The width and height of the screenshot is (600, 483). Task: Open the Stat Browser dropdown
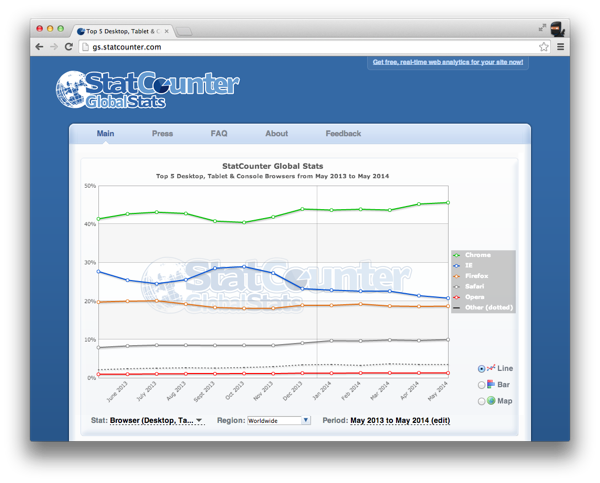click(157, 420)
